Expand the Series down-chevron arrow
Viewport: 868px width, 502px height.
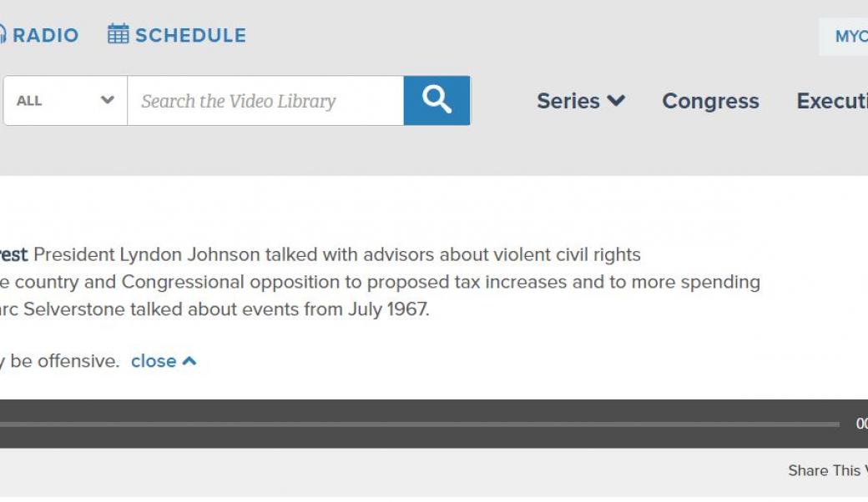coord(616,101)
